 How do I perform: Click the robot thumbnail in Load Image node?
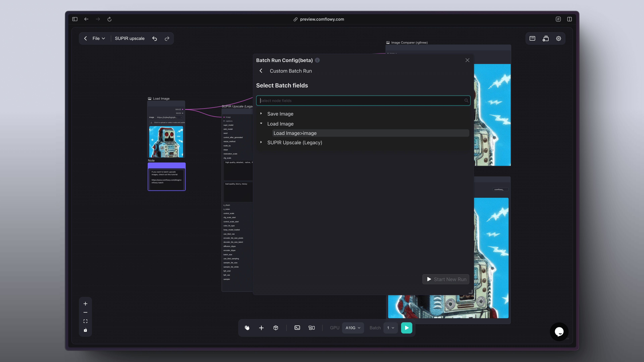(166, 142)
